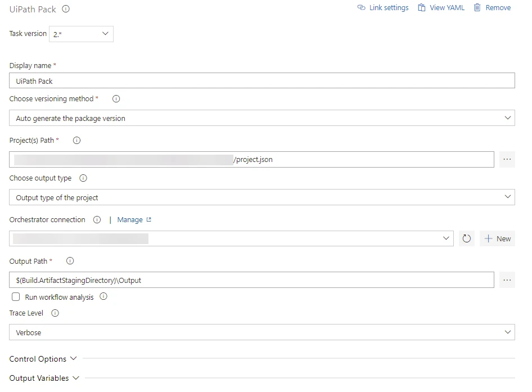The width and height of the screenshot is (532, 392).
Task: Show info for Run workflow analysis
Action: 103,296
